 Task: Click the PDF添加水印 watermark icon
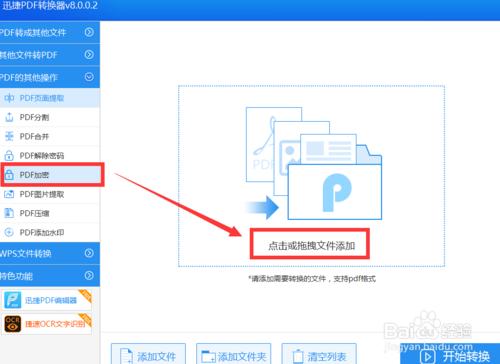coord(9,232)
